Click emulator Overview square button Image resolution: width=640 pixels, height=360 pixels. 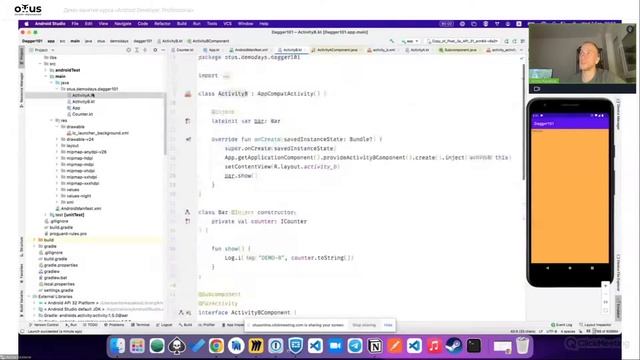tap(592, 268)
